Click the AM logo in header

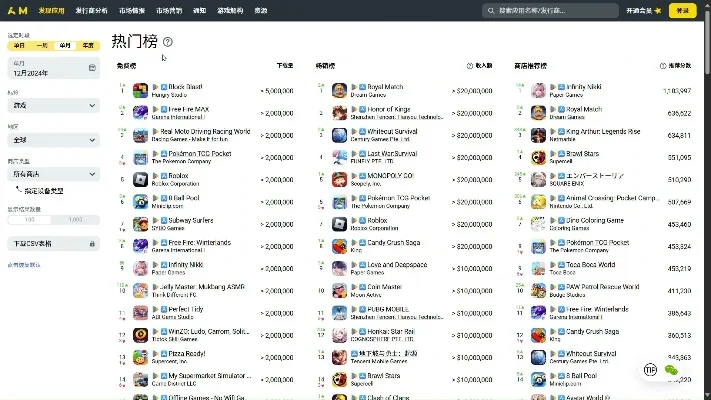click(18, 10)
